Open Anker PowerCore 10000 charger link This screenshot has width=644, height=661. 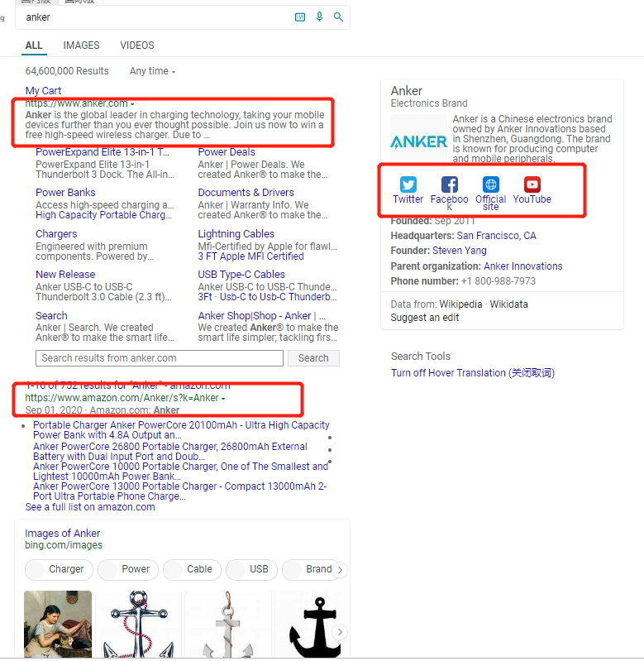181,472
